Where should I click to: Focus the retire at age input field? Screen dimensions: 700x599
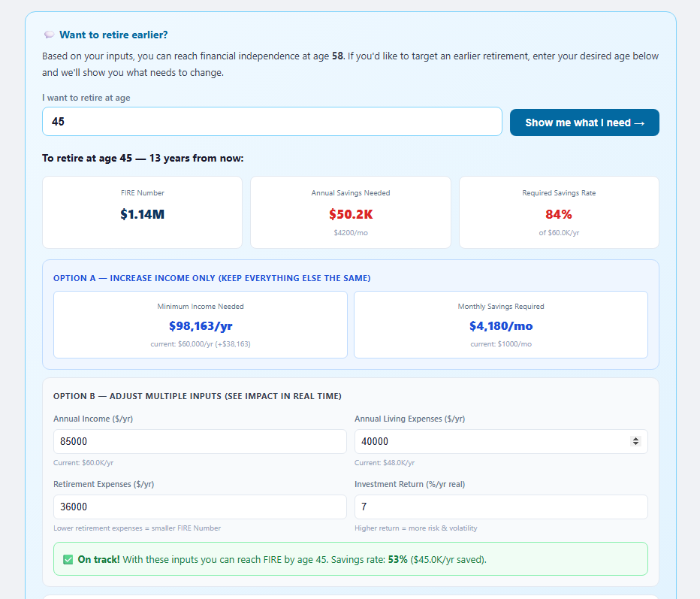coord(272,122)
